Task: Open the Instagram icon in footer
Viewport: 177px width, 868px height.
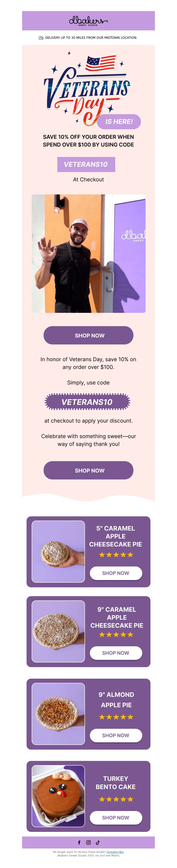Action: coord(88,842)
